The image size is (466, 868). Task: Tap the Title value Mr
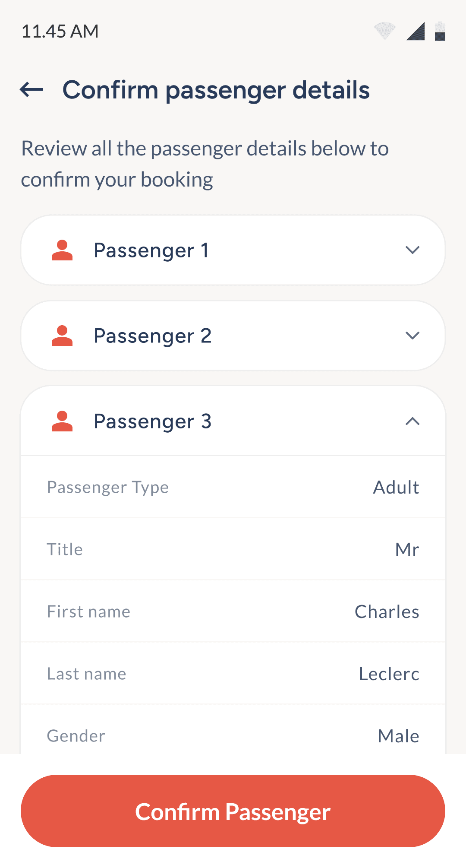coord(407,550)
